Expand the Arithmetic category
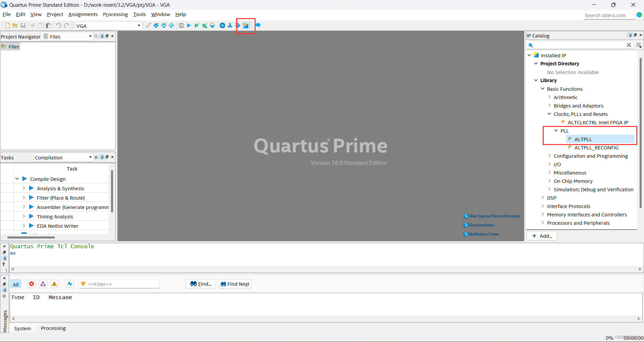Image resolution: width=644 pixels, height=342 pixels. (549, 97)
